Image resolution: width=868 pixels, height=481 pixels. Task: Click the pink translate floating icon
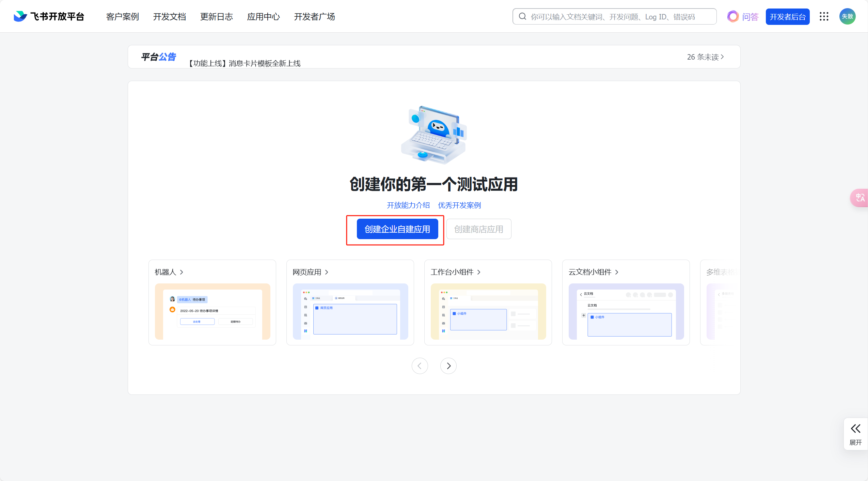click(x=860, y=198)
